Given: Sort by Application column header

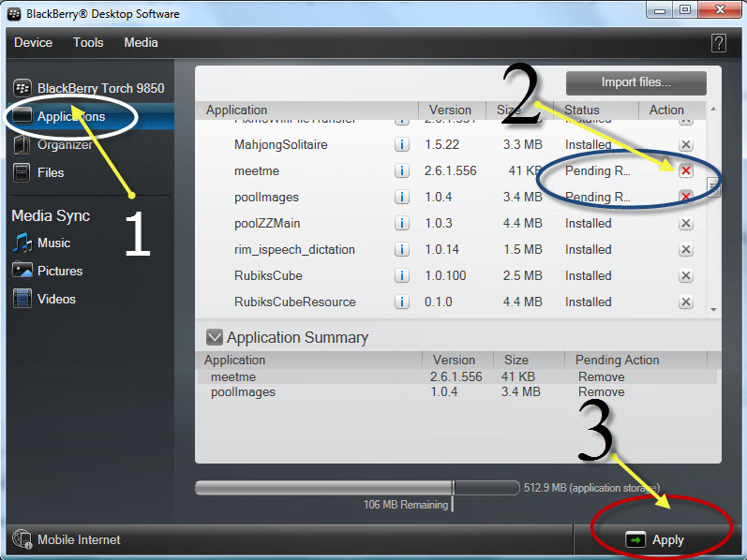Looking at the screenshot, I should [306, 110].
